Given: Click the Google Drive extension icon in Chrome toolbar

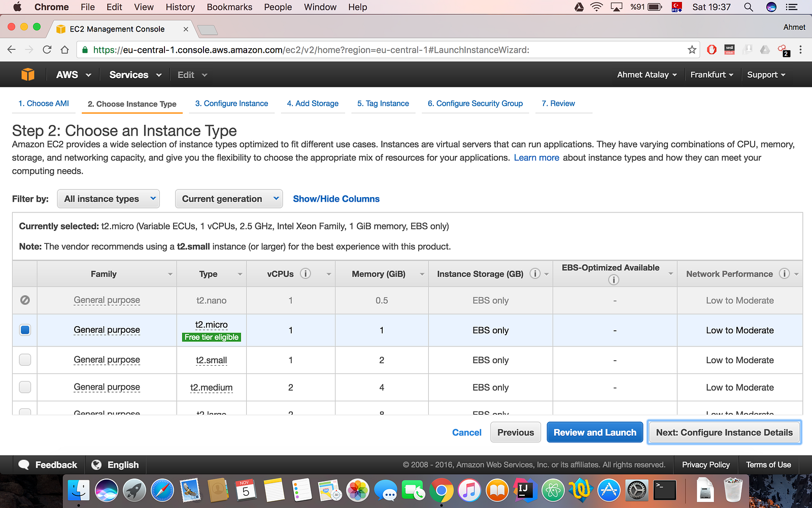Looking at the screenshot, I should pyautogui.click(x=765, y=50).
